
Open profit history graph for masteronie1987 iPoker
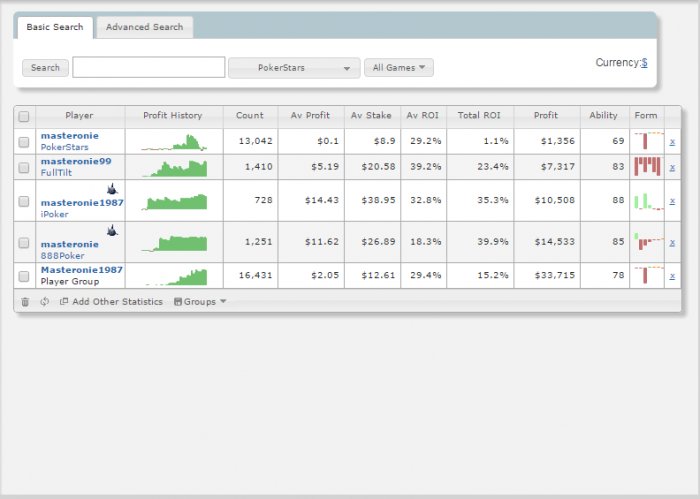(174, 201)
